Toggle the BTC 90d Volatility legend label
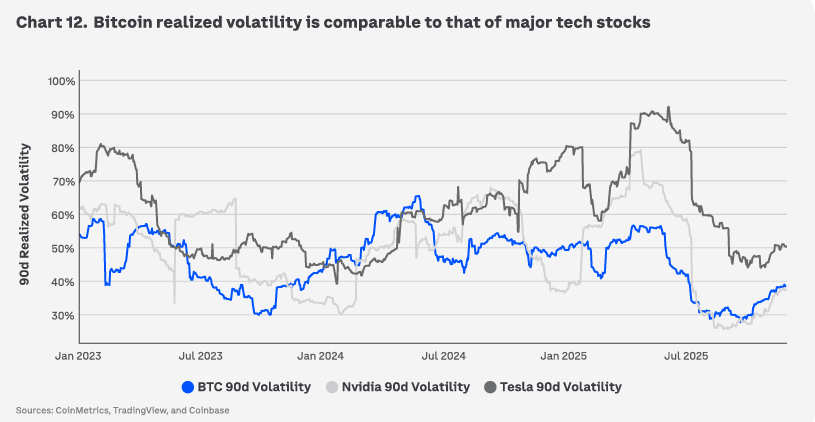 coord(251,387)
